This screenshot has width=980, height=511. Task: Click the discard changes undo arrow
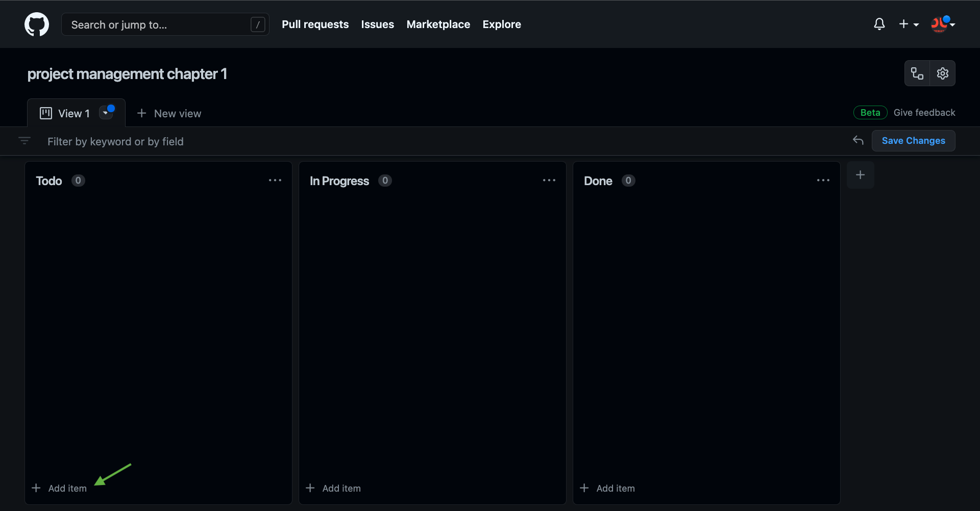tap(858, 140)
